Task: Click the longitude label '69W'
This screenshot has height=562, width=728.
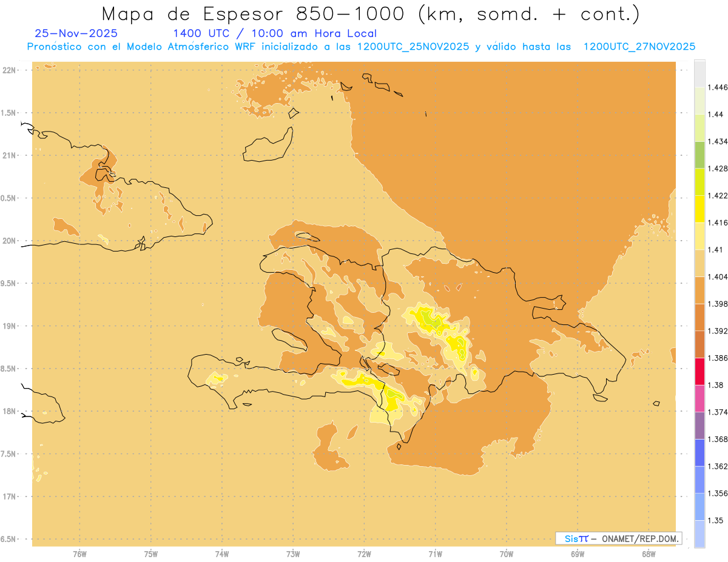Action: tap(578, 554)
